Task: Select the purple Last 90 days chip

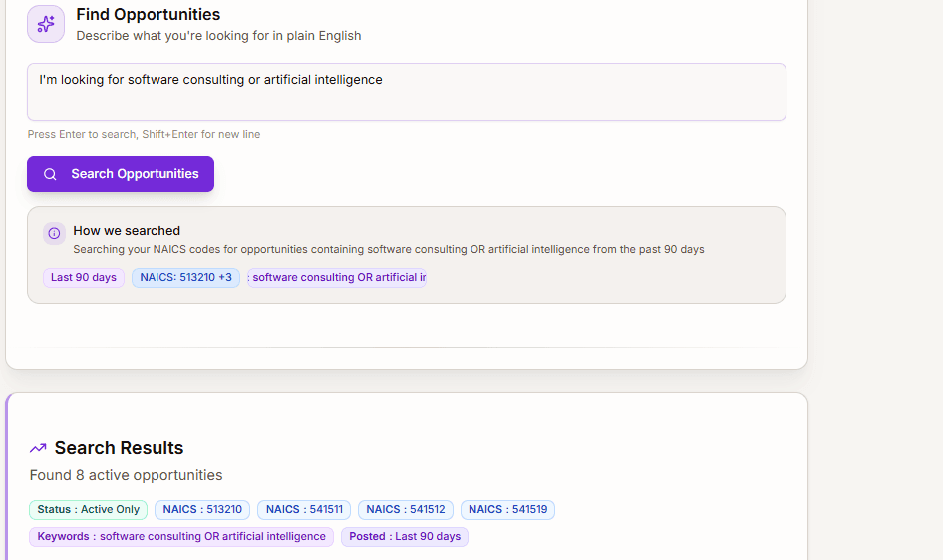Action: click(x=84, y=278)
